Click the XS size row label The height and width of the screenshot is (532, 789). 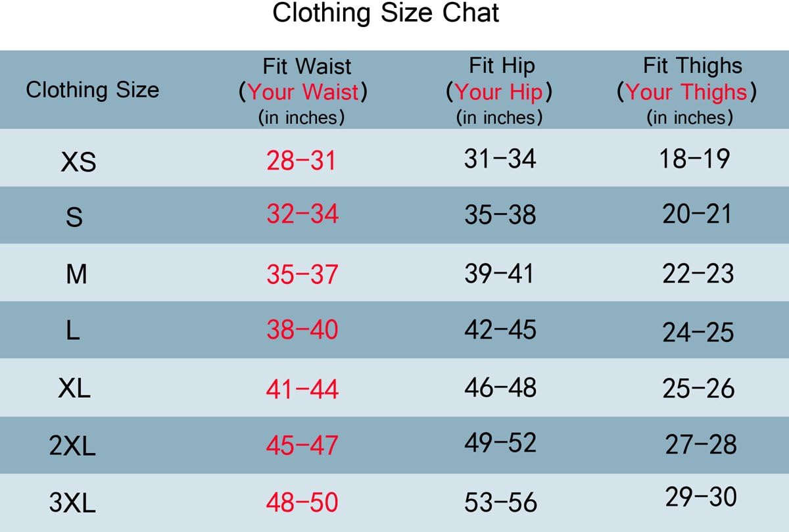[x=78, y=162]
